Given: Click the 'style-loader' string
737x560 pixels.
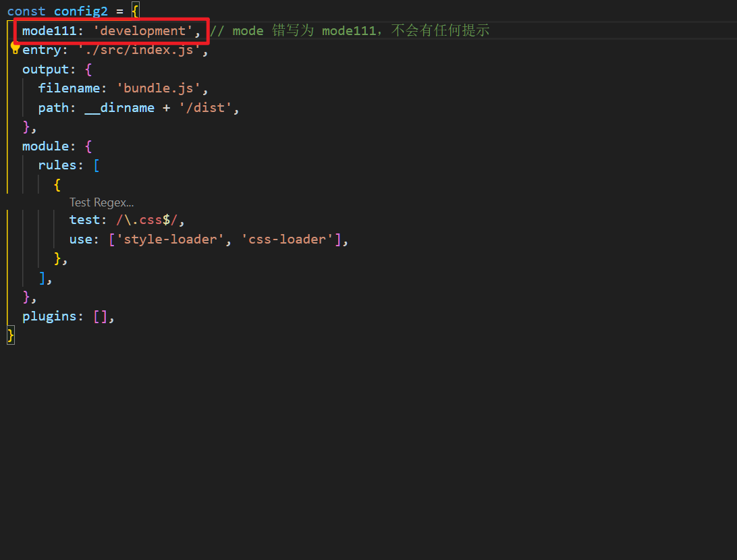Looking at the screenshot, I should [x=170, y=240].
